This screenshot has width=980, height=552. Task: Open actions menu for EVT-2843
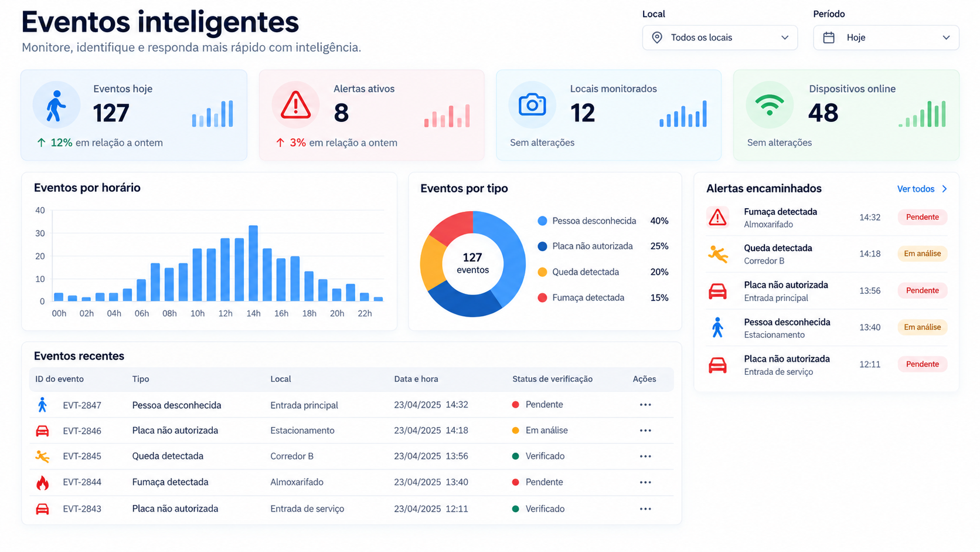(645, 509)
